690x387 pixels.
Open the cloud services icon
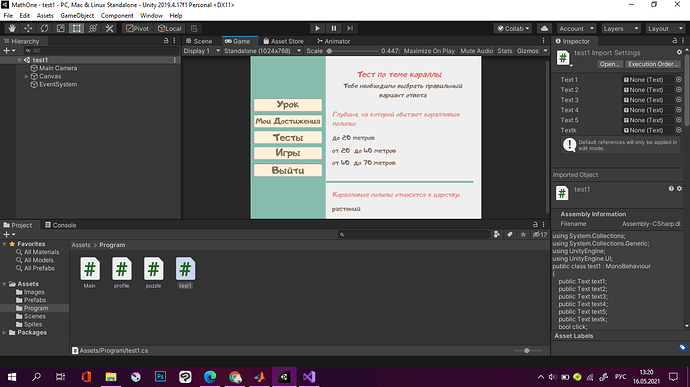point(544,29)
